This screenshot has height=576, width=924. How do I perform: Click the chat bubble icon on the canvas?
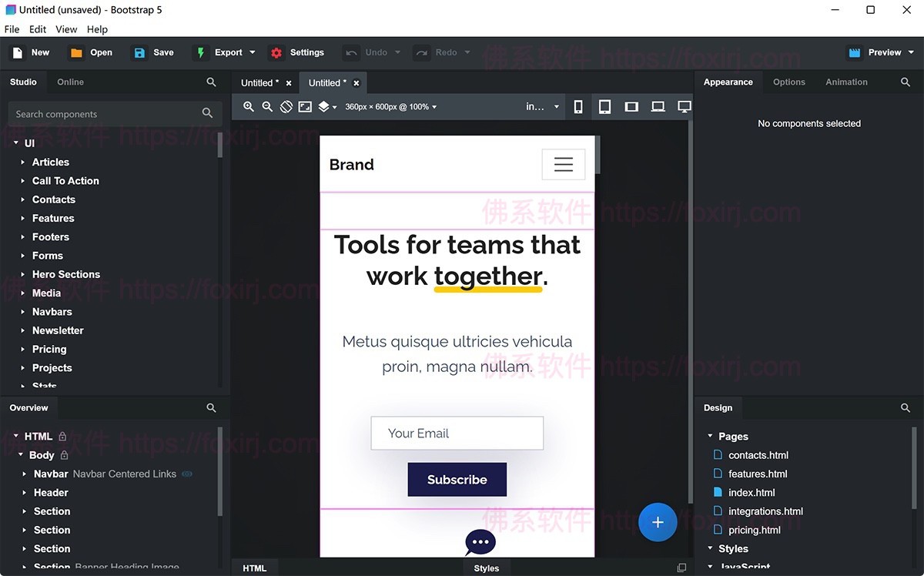click(480, 542)
